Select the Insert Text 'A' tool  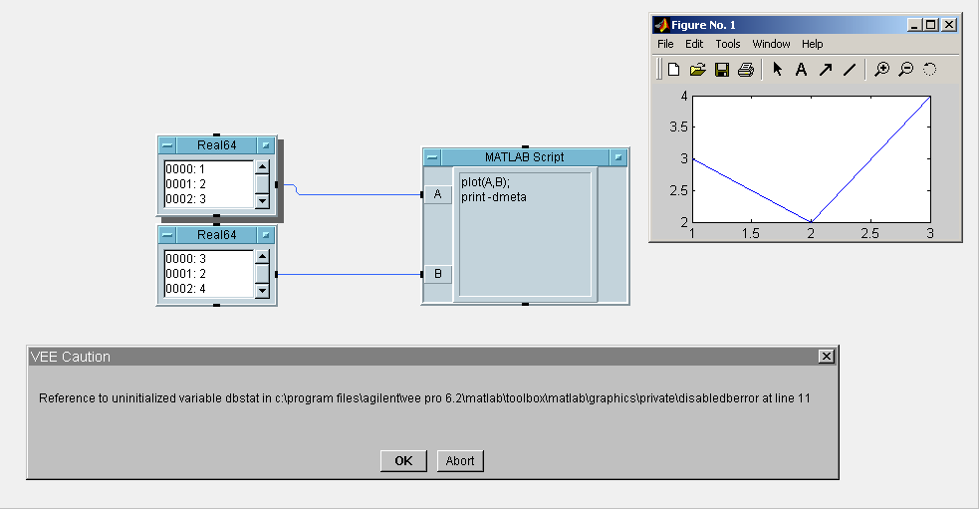click(x=801, y=70)
